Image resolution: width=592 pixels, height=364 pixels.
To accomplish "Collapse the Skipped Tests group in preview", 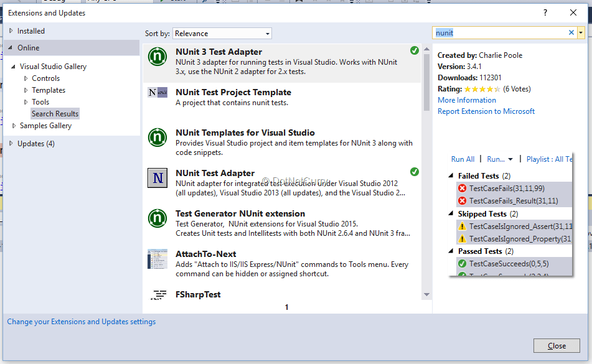I will click(451, 213).
